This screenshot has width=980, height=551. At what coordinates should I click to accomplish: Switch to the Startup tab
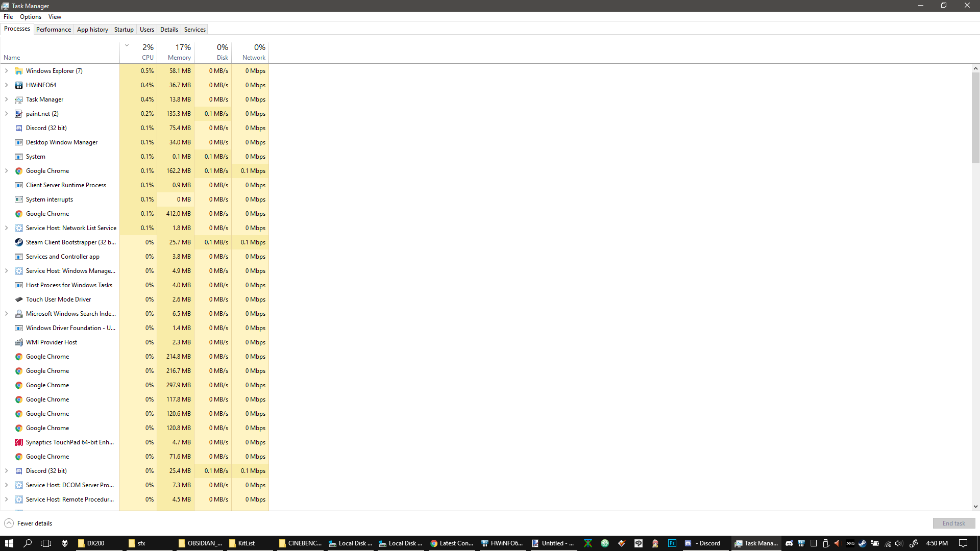(x=124, y=30)
